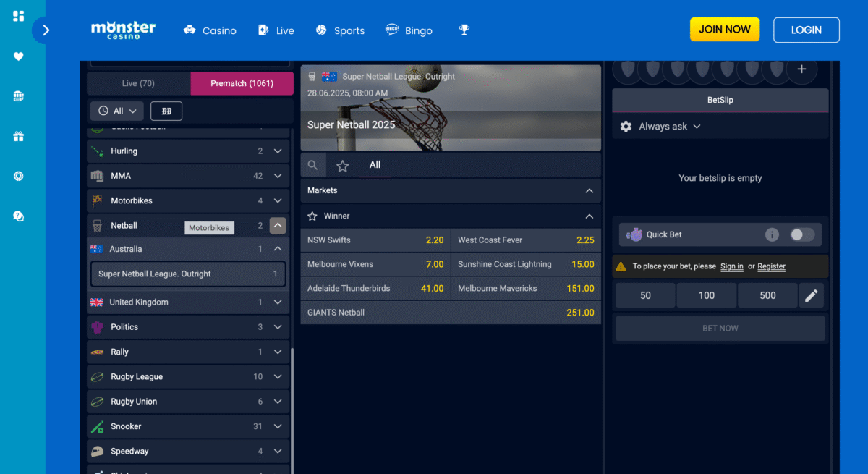Bet on Adelaide Thunderbirds at 41.00

tap(375, 288)
